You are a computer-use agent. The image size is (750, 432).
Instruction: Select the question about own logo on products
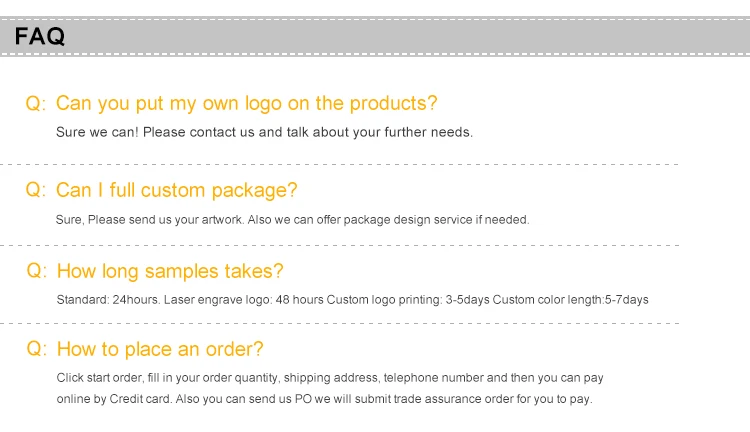246,103
